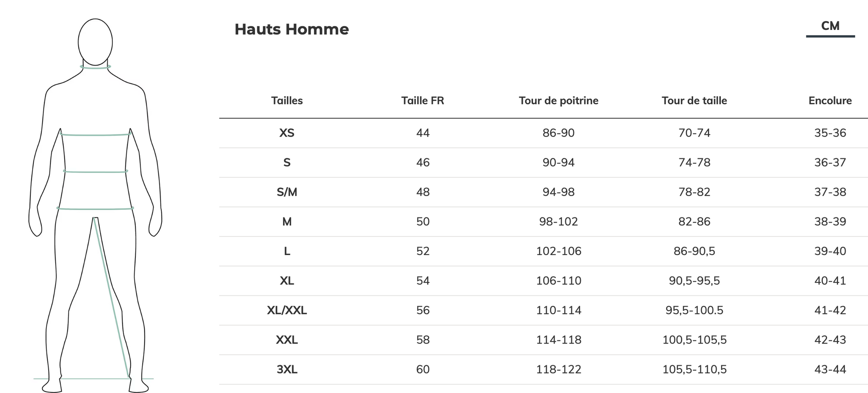Click the Taille FR column header

coord(423,101)
